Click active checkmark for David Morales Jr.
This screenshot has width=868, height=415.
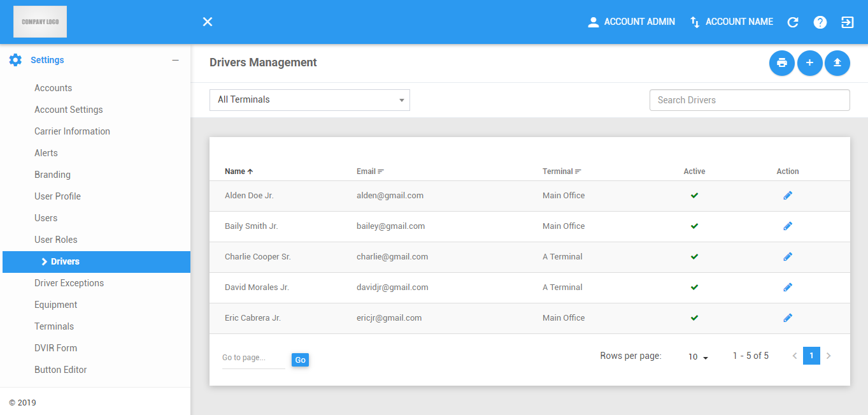pos(694,288)
